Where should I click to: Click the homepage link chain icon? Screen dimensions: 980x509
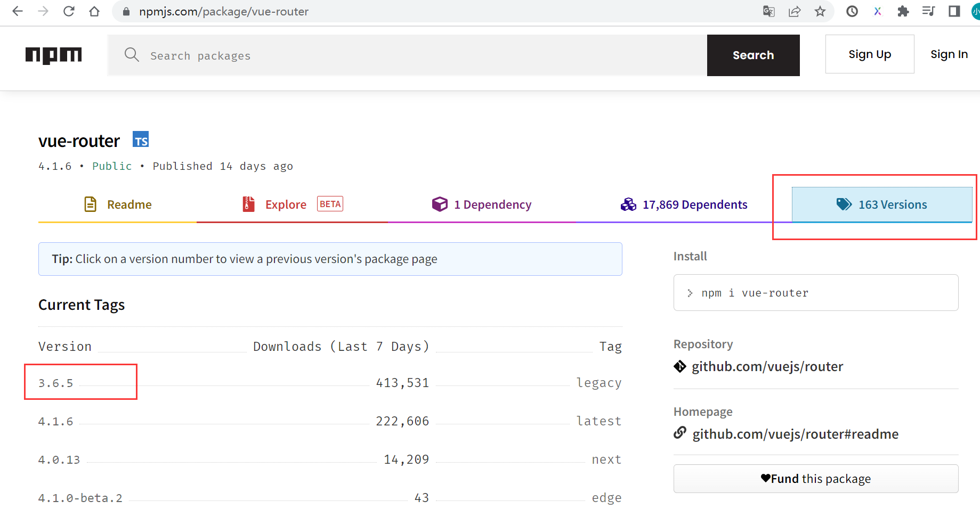coord(680,433)
